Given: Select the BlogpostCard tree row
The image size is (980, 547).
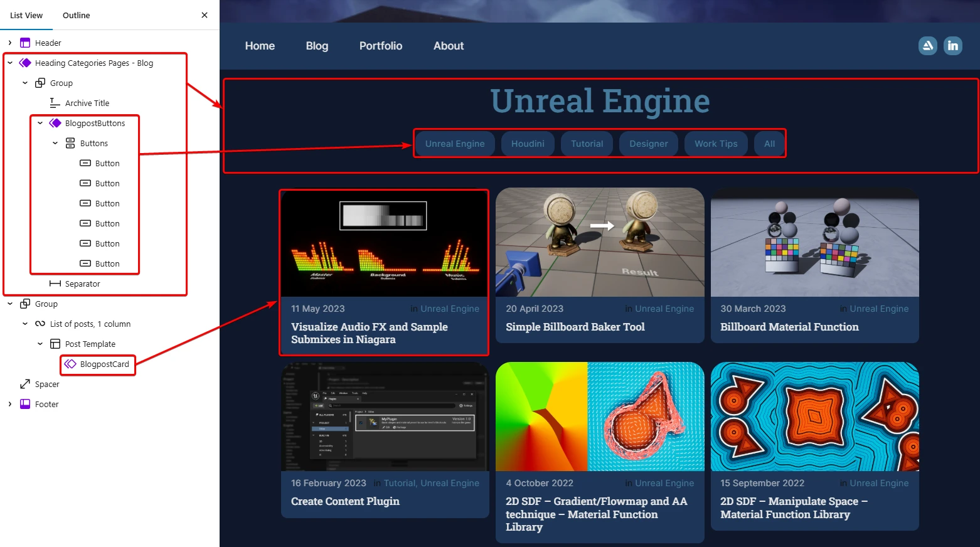Looking at the screenshot, I should click(x=110, y=364).
